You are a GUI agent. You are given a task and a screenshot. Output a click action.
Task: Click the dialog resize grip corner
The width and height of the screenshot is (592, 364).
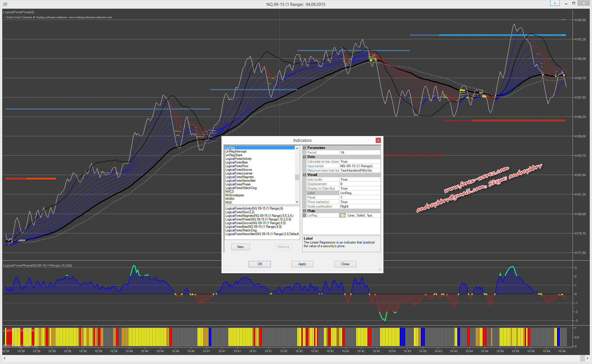click(380, 270)
